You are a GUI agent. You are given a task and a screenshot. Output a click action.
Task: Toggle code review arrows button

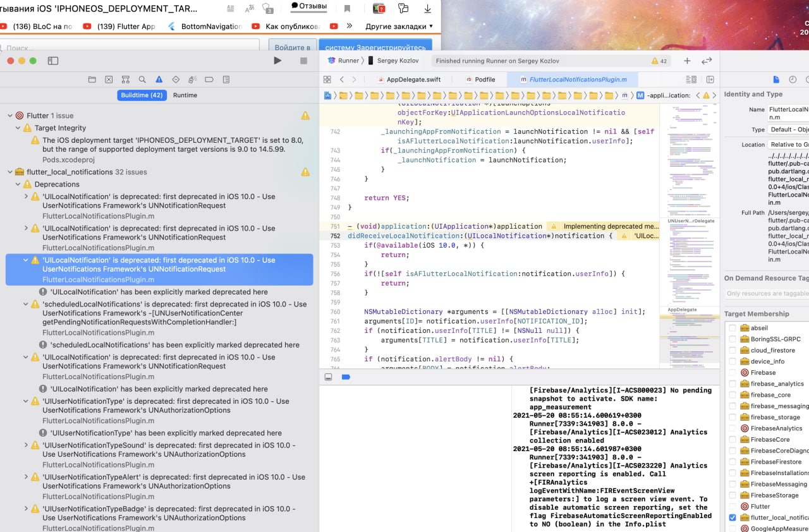point(707,61)
